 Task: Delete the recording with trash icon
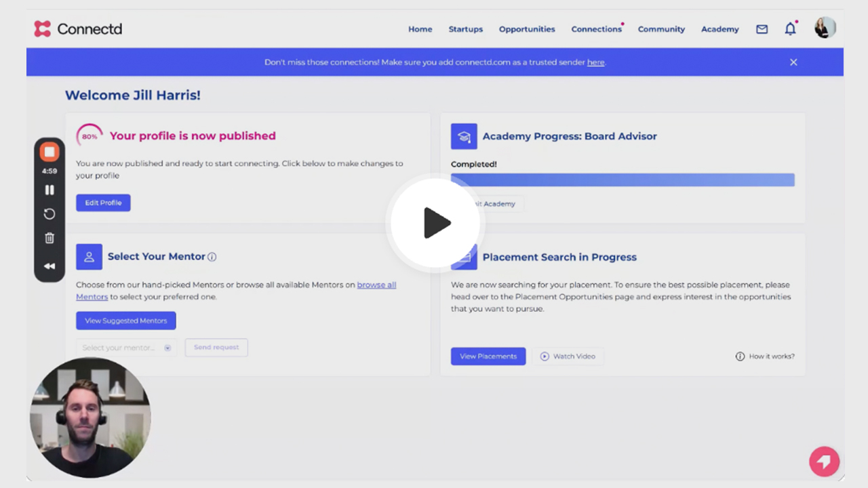tap(50, 238)
